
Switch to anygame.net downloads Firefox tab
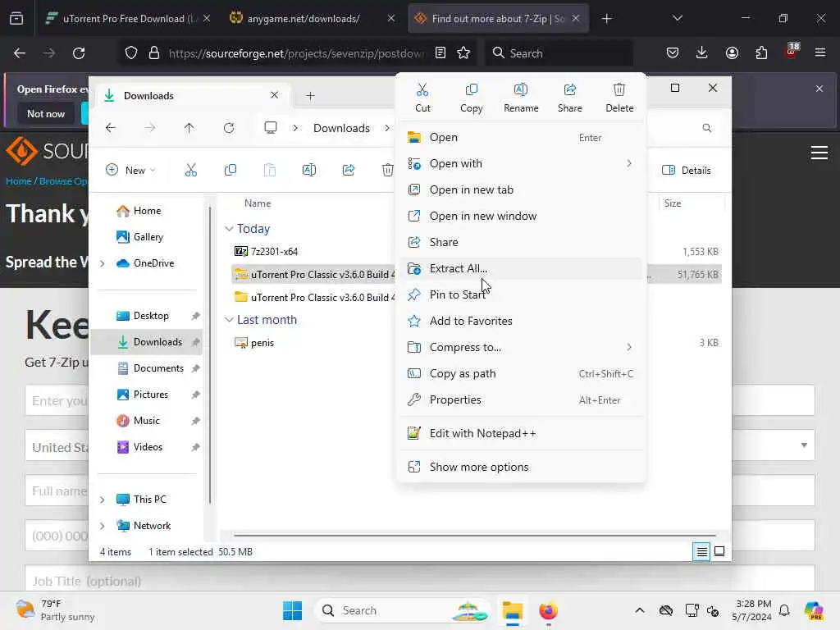(x=313, y=19)
